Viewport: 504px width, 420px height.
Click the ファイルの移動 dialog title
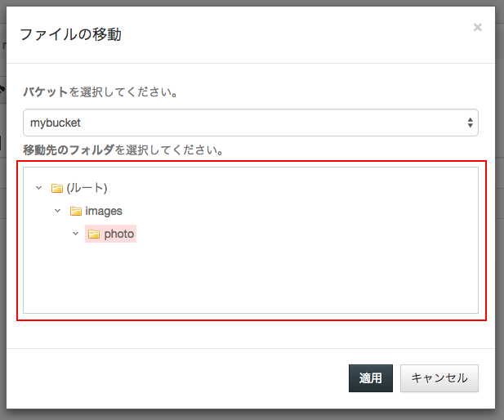(x=70, y=34)
